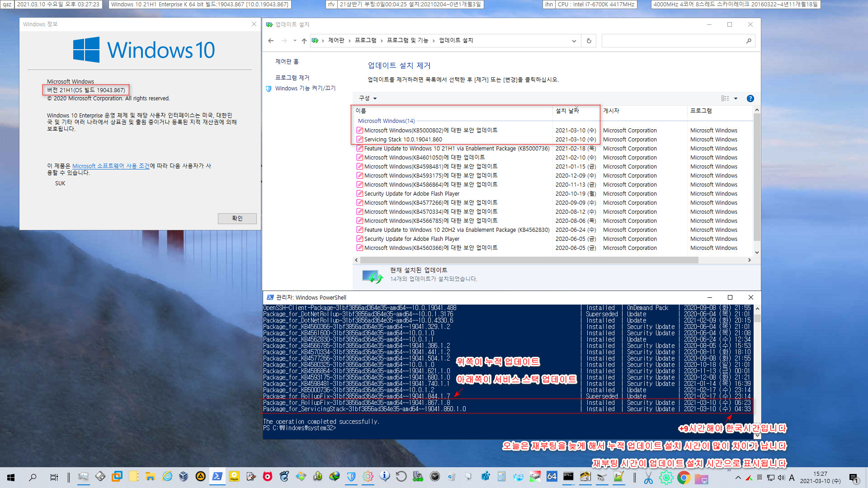
Task: Open Recycle Bin taskbar icon
Action: pyautogui.click(x=452, y=476)
